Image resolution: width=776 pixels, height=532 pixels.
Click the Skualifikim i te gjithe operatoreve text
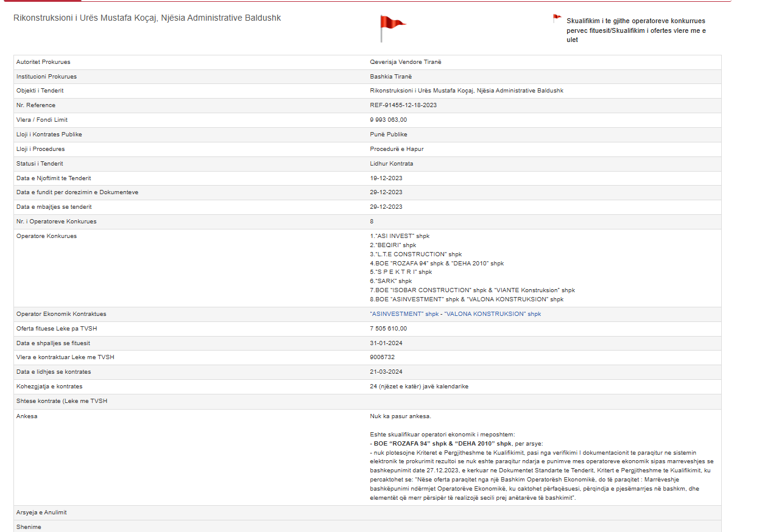coord(637,30)
